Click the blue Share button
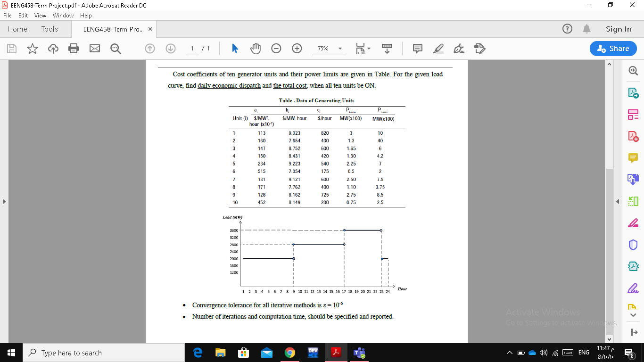This screenshot has width=644, height=362. [x=613, y=48]
